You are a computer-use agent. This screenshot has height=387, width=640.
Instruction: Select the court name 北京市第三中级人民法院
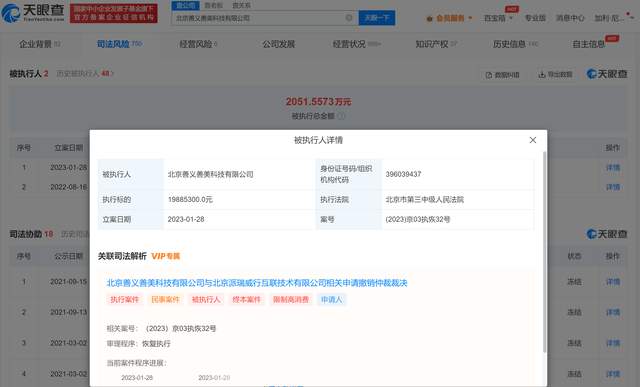[x=424, y=200]
